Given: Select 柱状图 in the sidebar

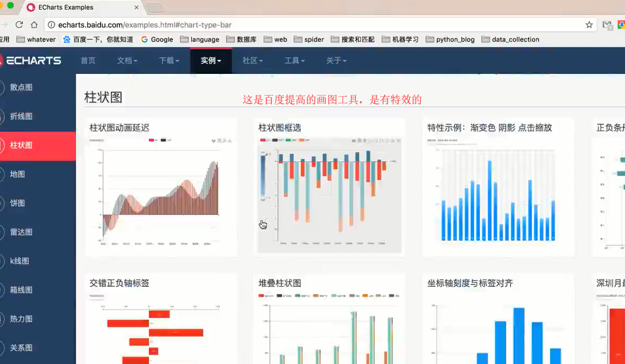Looking at the screenshot, I should coord(38,146).
